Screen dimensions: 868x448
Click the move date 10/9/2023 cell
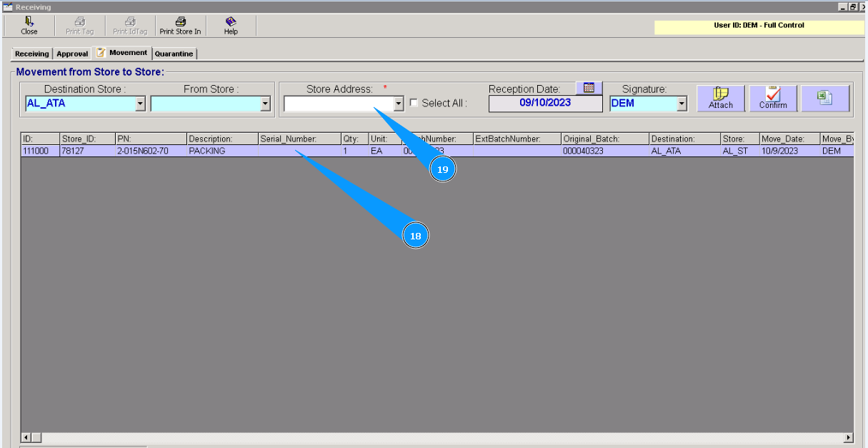[789, 151]
